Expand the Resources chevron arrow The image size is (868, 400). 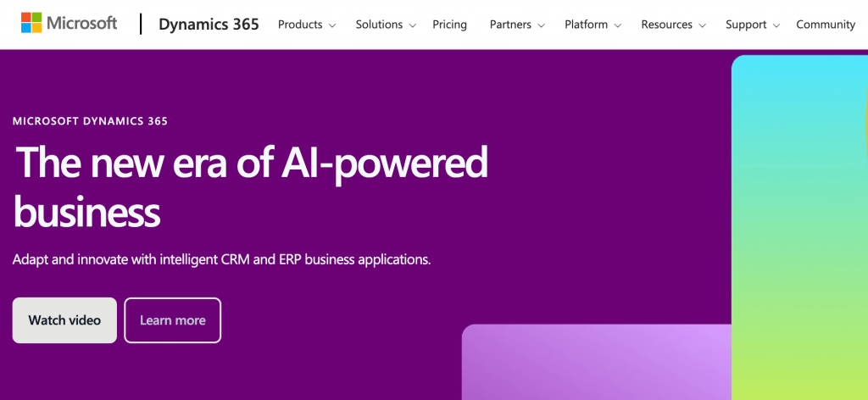coord(702,25)
